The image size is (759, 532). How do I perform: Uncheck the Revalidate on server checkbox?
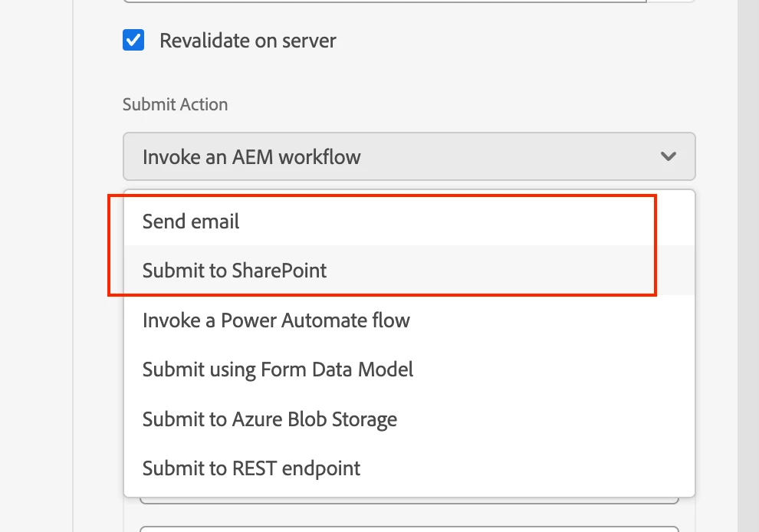[x=133, y=40]
